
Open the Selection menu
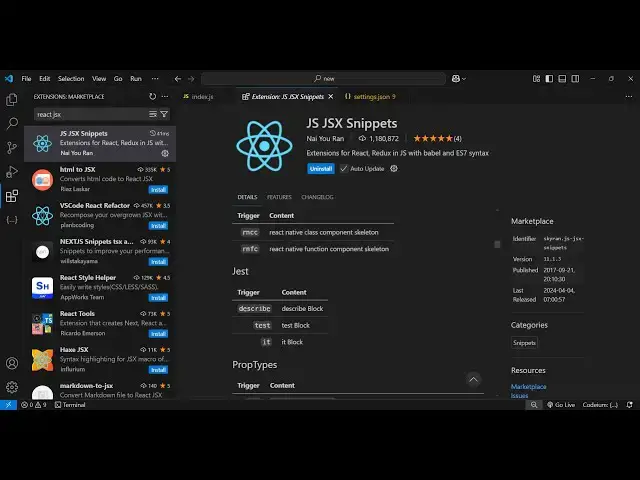click(x=71, y=79)
